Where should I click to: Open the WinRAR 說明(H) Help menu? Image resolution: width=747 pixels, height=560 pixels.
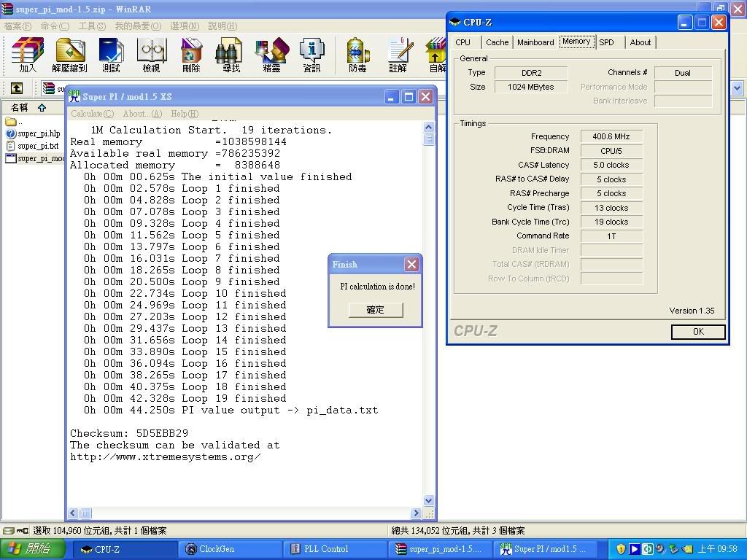(x=222, y=26)
